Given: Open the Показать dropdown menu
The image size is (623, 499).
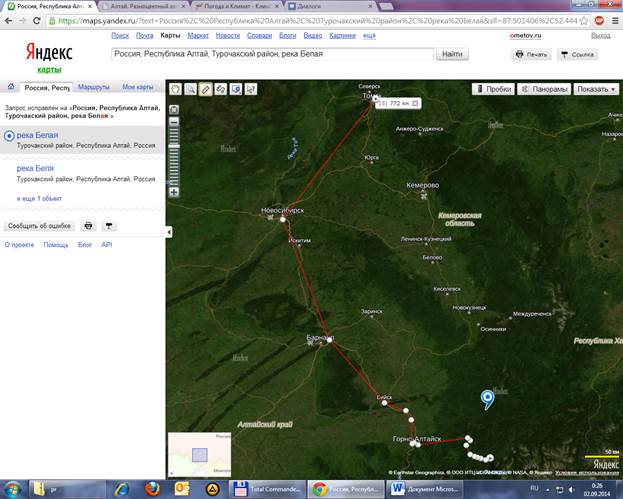Looking at the screenshot, I should pyautogui.click(x=596, y=89).
